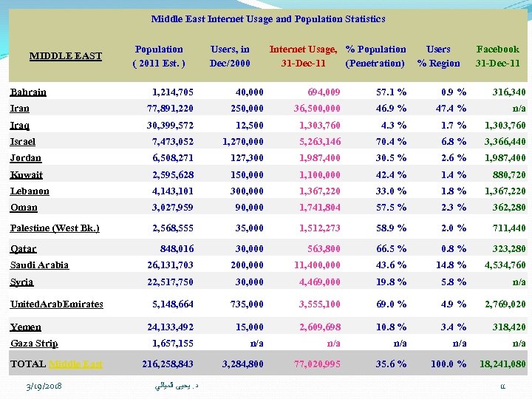
Task: Select the Lebanon link
Action: pos(30,191)
